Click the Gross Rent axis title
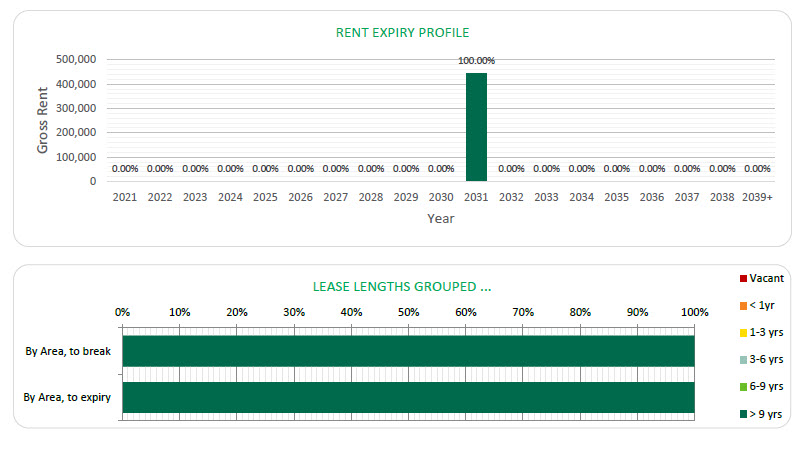 click(43, 120)
